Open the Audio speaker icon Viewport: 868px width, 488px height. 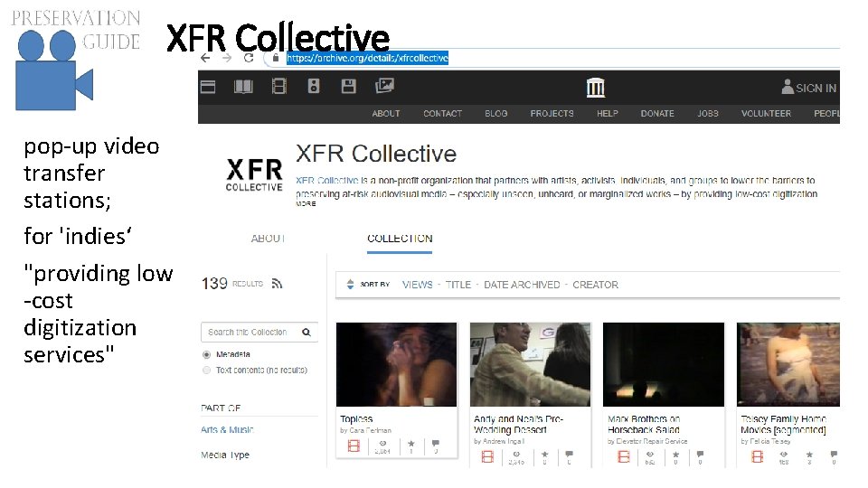[x=314, y=86]
